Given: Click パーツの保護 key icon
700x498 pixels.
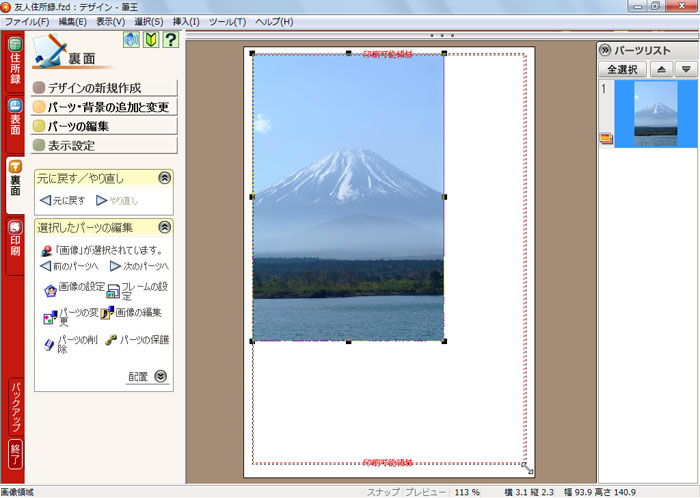Looking at the screenshot, I should [x=111, y=340].
